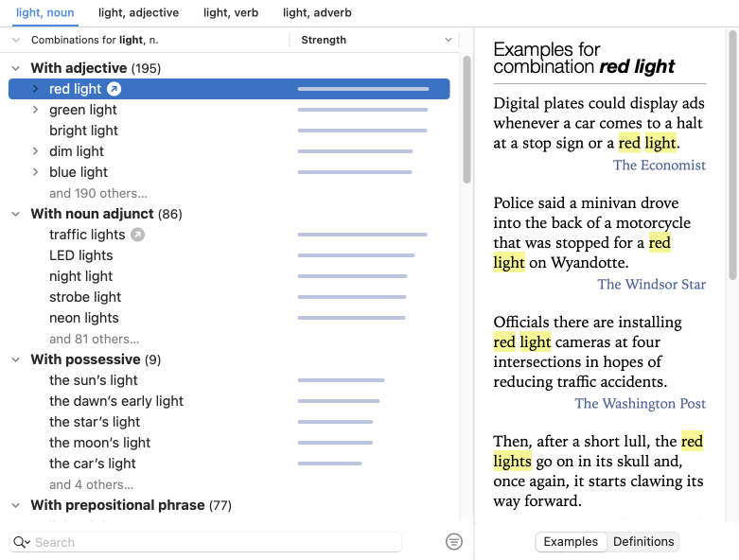Click the arrow icon next to red light

click(x=114, y=89)
